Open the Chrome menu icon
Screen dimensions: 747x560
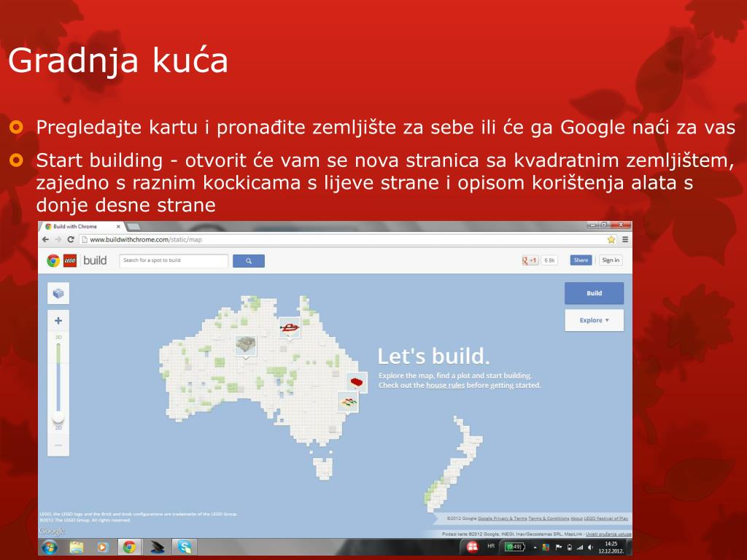point(625,239)
